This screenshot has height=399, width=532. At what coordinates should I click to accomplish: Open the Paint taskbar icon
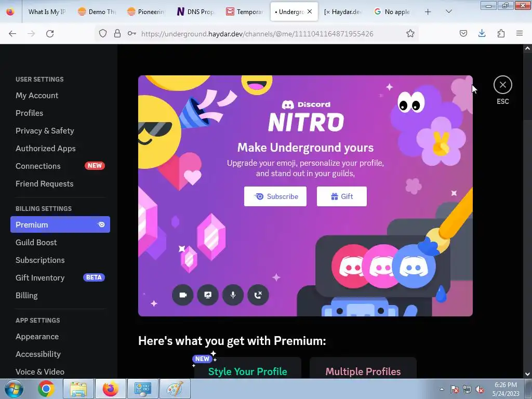coord(175,389)
